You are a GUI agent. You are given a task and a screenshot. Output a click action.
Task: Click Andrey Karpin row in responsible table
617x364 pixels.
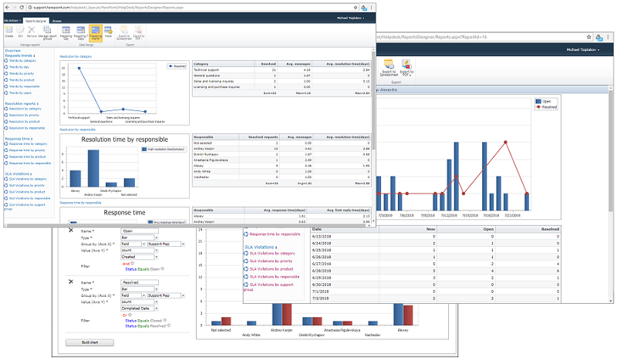point(281,149)
